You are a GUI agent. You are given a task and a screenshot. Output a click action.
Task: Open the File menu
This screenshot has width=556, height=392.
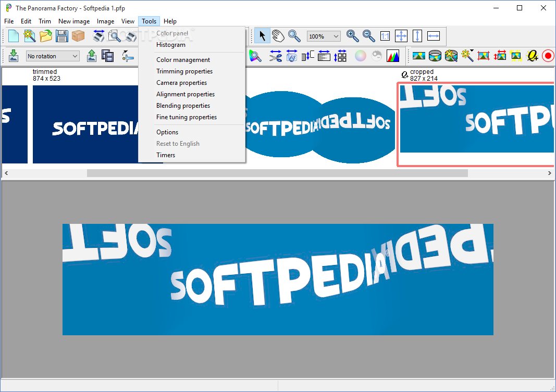click(9, 21)
